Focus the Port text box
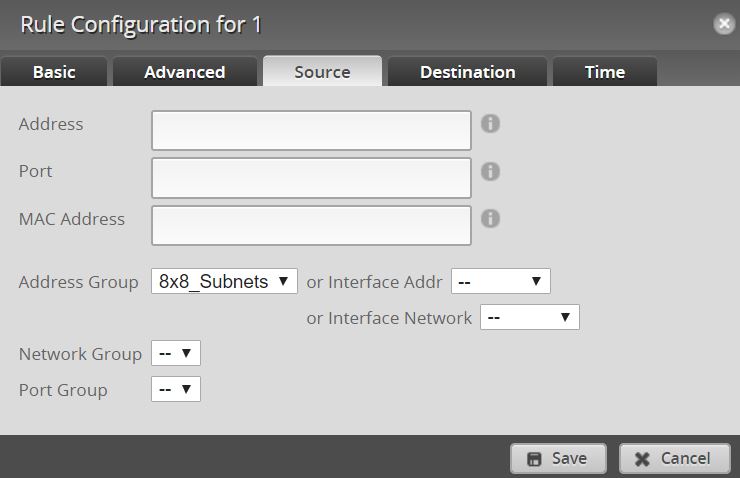 tap(311, 178)
